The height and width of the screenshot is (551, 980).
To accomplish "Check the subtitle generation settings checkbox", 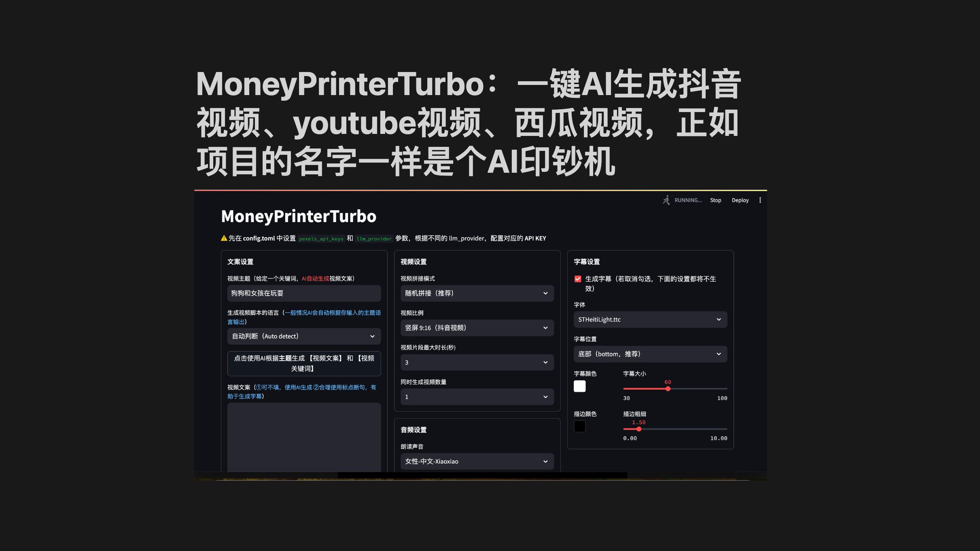I will [x=577, y=278].
